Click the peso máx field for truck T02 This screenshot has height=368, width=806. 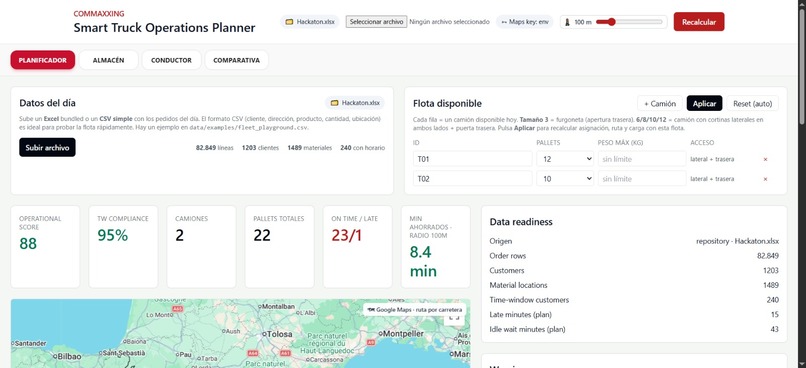tap(642, 179)
